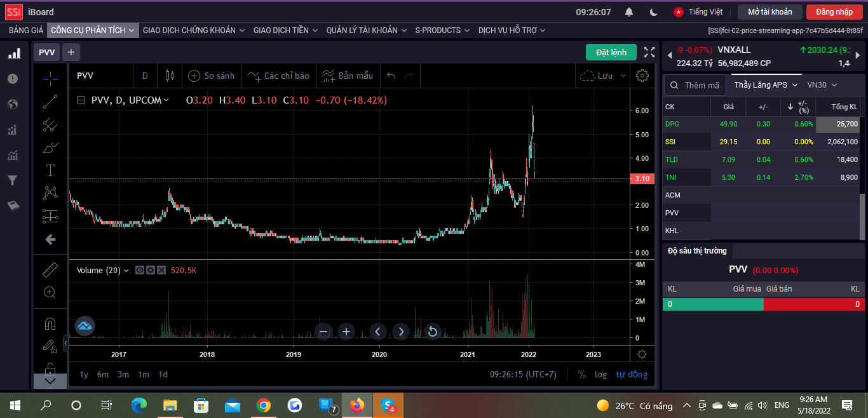Set chart range to 1y
The height and width of the screenshot is (418, 868).
tap(84, 374)
